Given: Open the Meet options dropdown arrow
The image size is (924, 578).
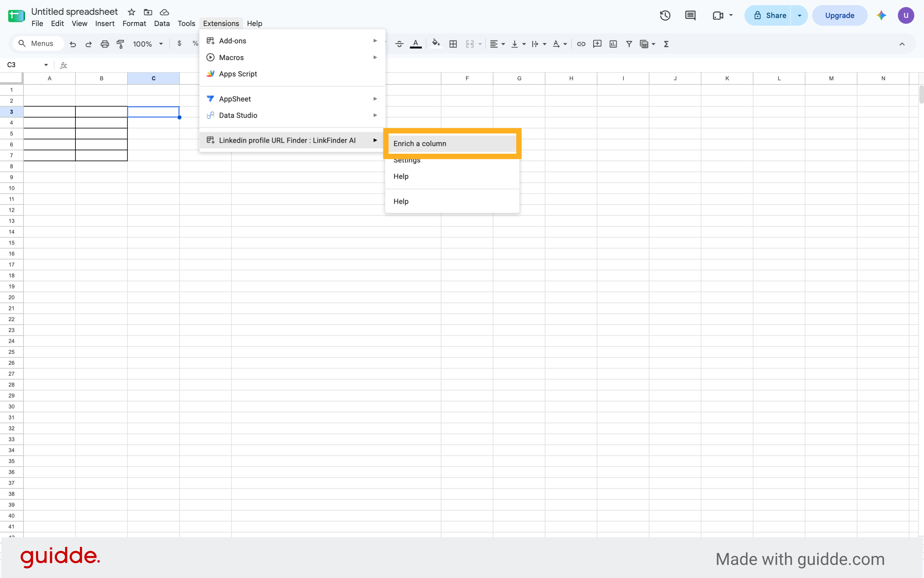Looking at the screenshot, I should [x=731, y=15].
